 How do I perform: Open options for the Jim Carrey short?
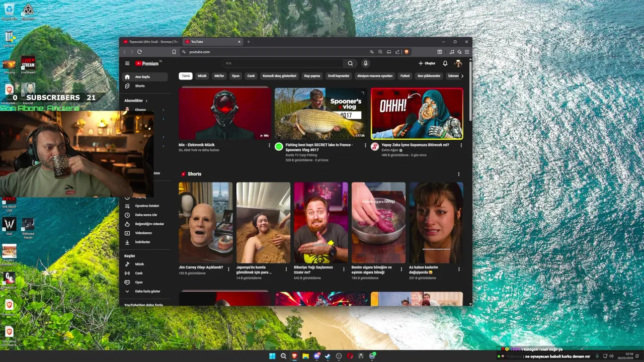click(228, 269)
